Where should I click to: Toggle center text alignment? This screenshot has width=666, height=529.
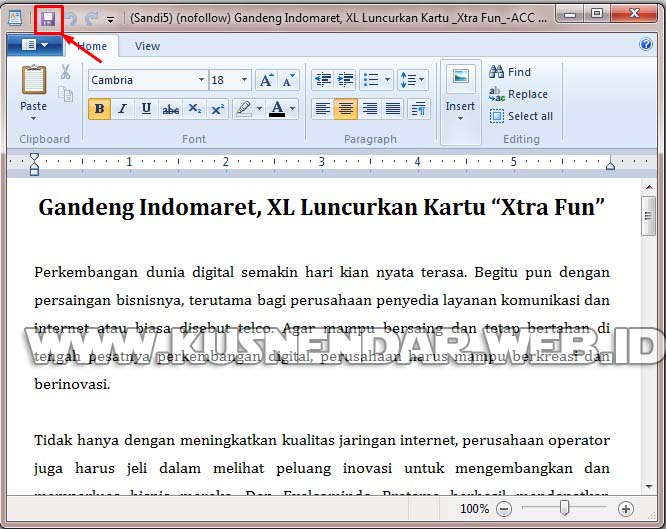click(x=346, y=109)
